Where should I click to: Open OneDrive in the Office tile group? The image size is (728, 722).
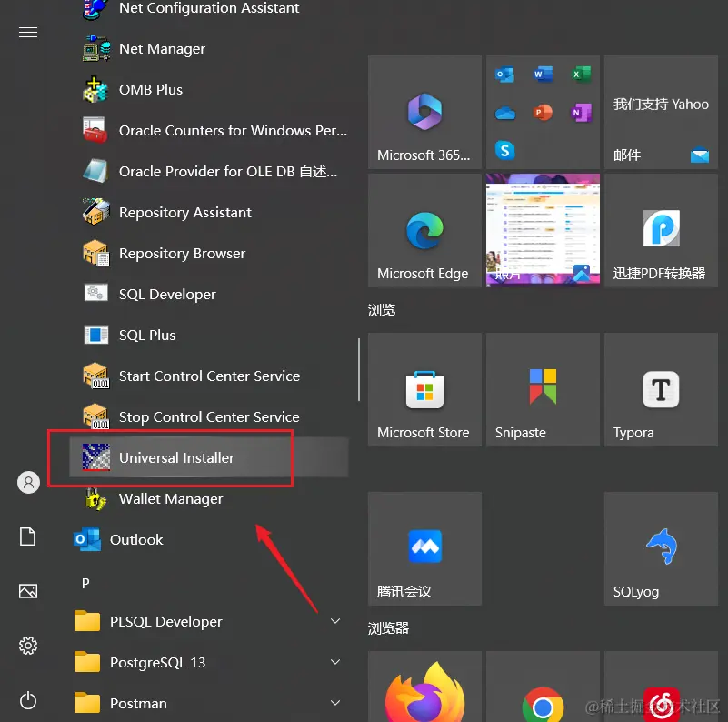[x=505, y=113]
